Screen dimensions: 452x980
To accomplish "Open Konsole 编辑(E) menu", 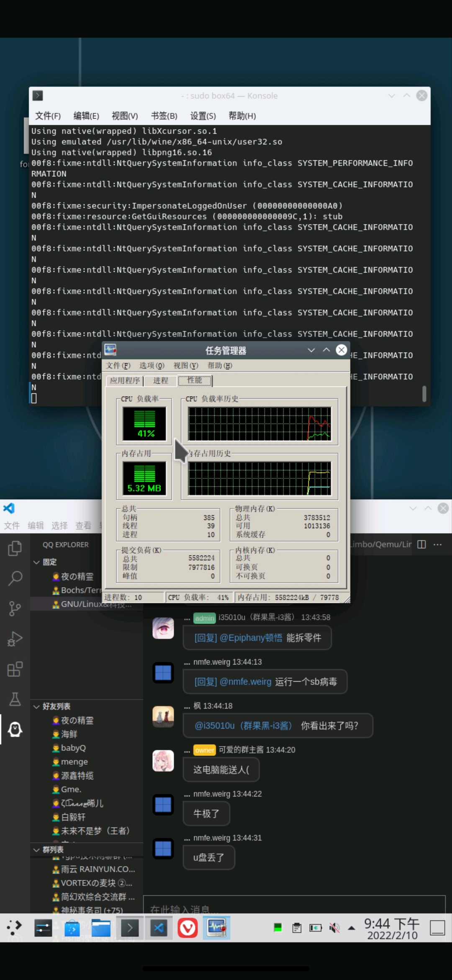I will (86, 116).
